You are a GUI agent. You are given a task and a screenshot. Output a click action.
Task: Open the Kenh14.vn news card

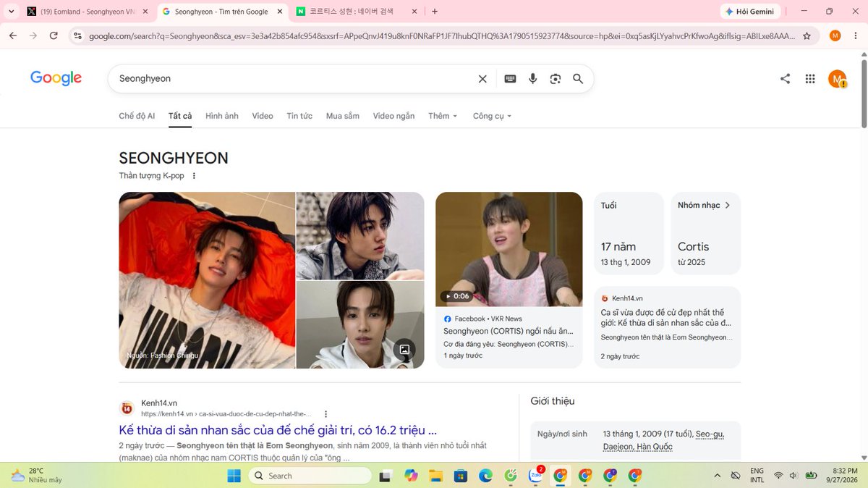[x=668, y=327]
